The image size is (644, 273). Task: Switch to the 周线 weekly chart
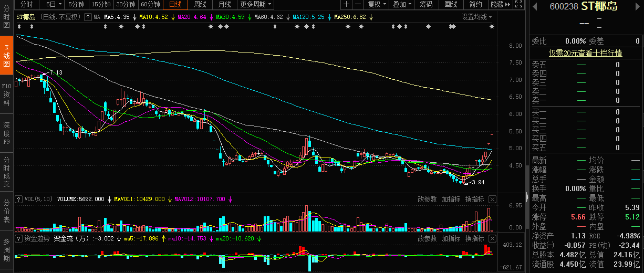coord(200,4)
